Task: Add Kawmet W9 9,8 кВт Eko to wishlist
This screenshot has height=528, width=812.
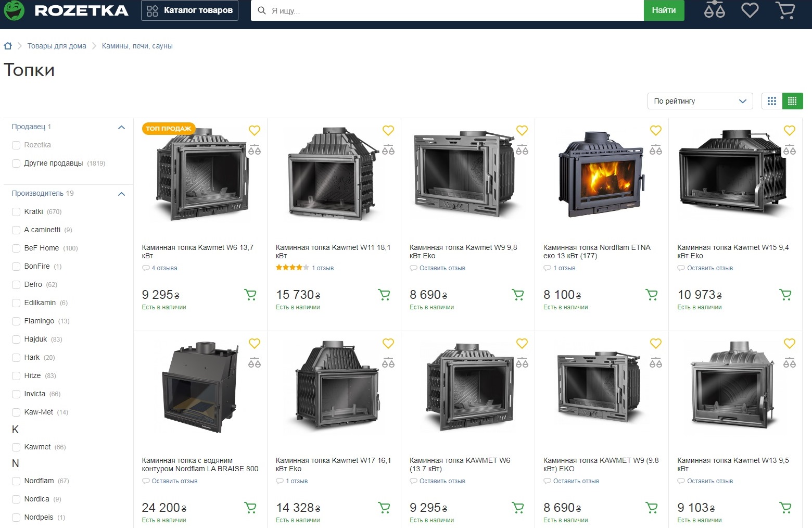Action: tap(522, 130)
